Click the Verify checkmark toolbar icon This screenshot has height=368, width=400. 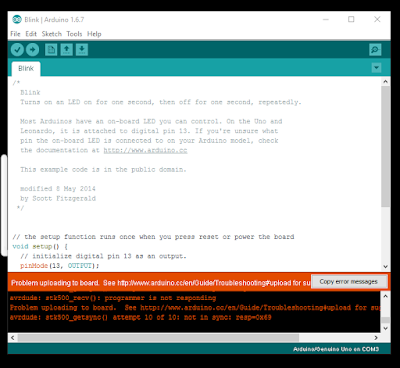click(17, 50)
